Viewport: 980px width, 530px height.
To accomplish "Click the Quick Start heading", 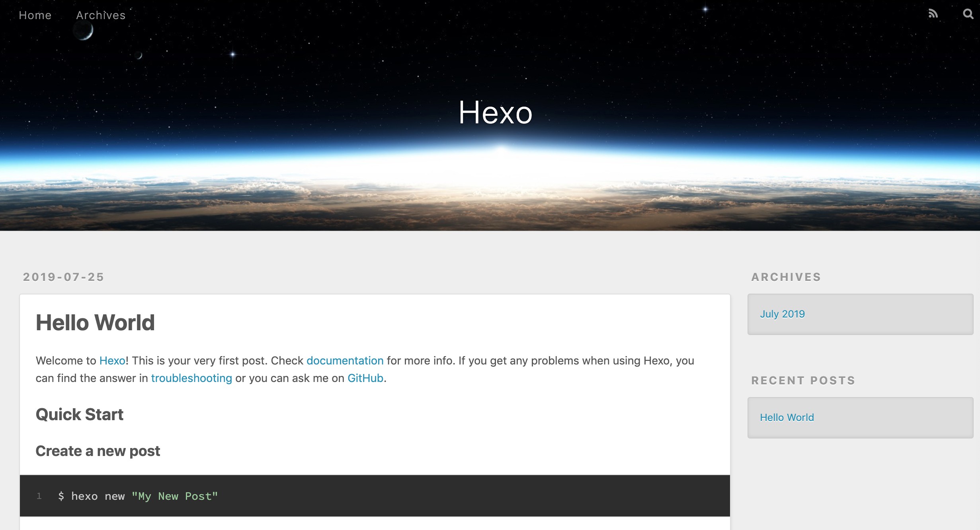I will pyautogui.click(x=80, y=415).
